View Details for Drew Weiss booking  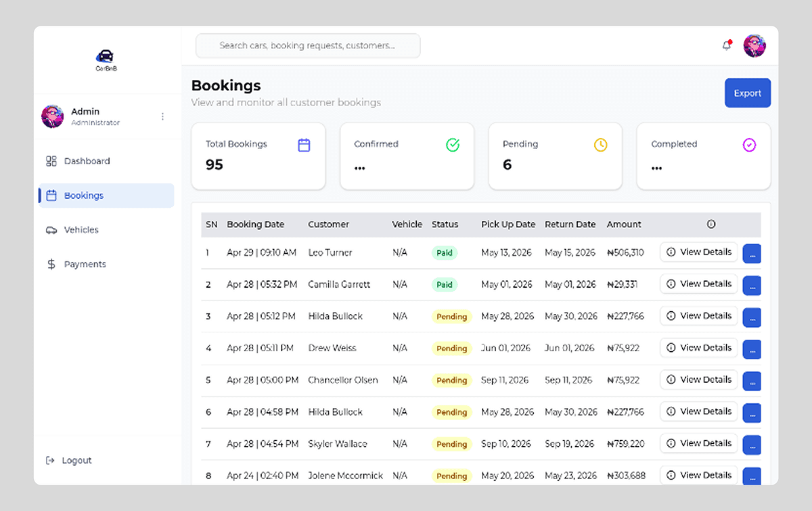699,347
